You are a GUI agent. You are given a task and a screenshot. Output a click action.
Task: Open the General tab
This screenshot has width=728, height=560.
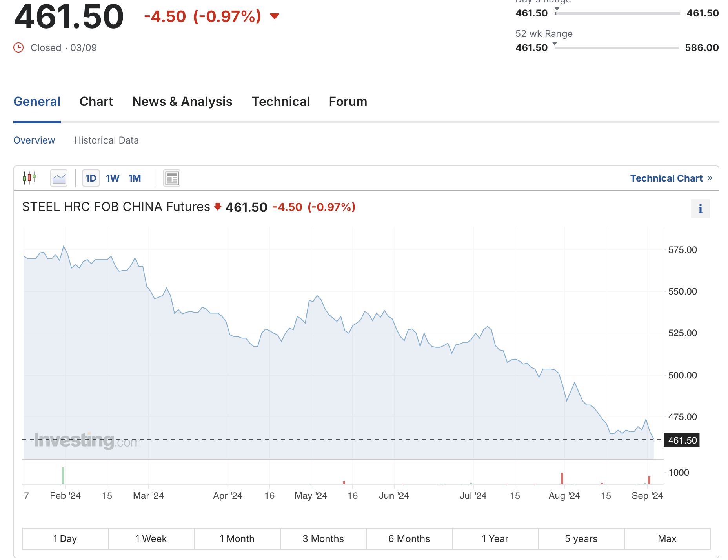tap(37, 102)
